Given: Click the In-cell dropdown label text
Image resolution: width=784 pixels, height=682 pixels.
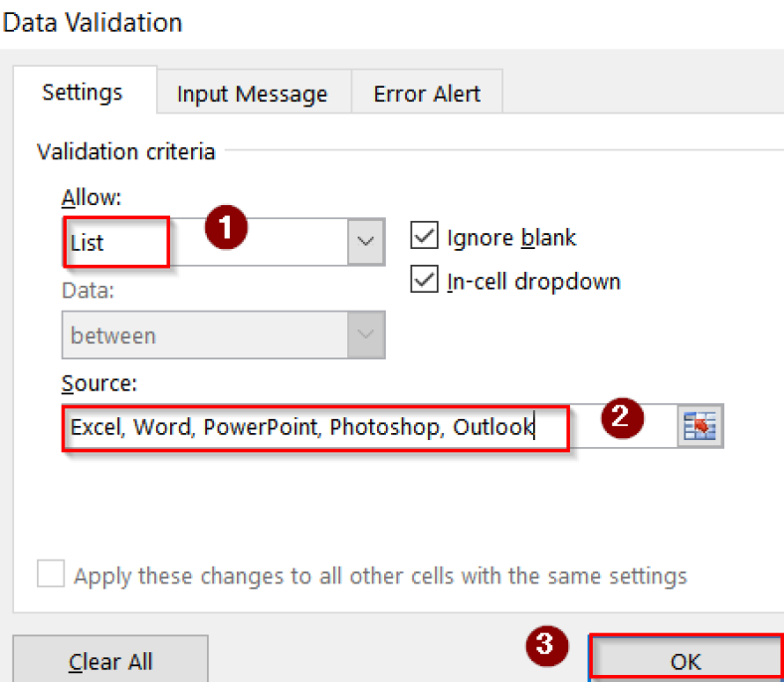Looking at the screenshot, I should click(533, 281).
